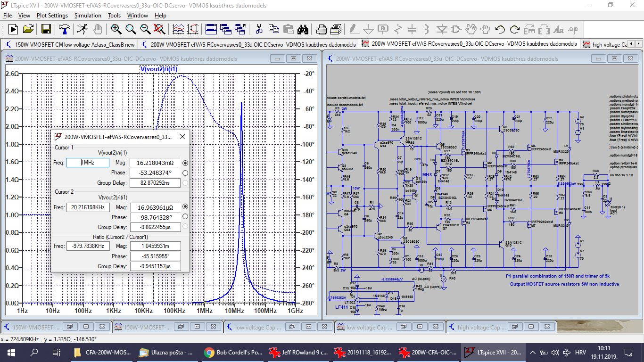
Task: Switch to the 'high voltage Ca' tab
Action: click(606, 44)
